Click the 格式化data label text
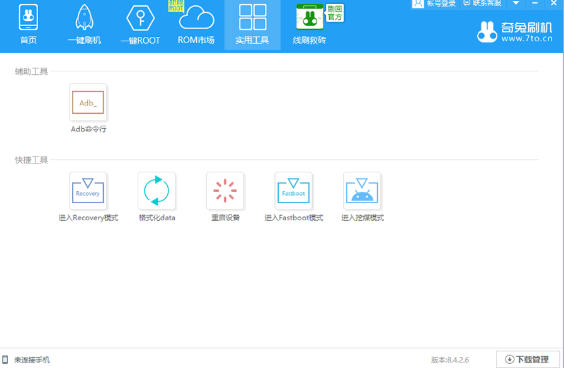This screenshot has width=564, height=368. (157, 218)
